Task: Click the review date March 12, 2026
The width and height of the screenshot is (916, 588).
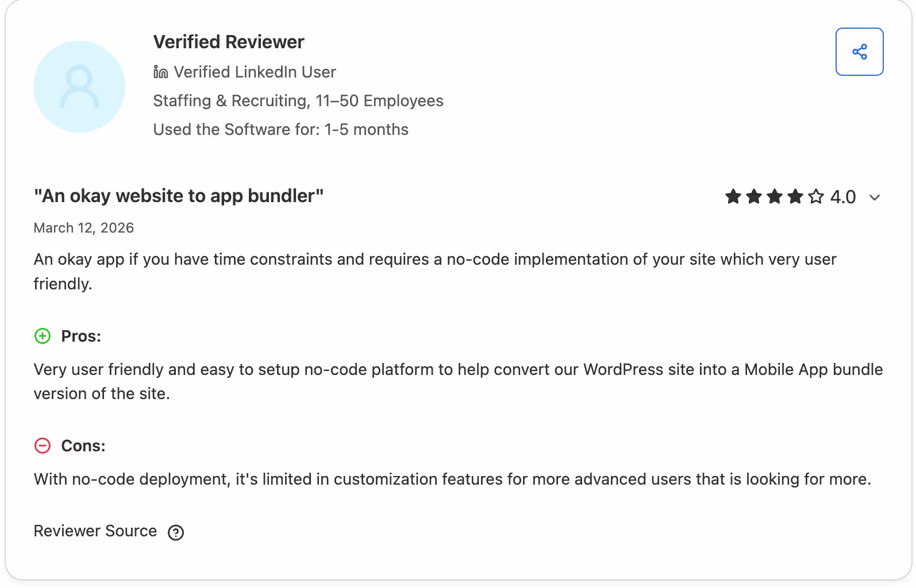Action: point(84,228)
